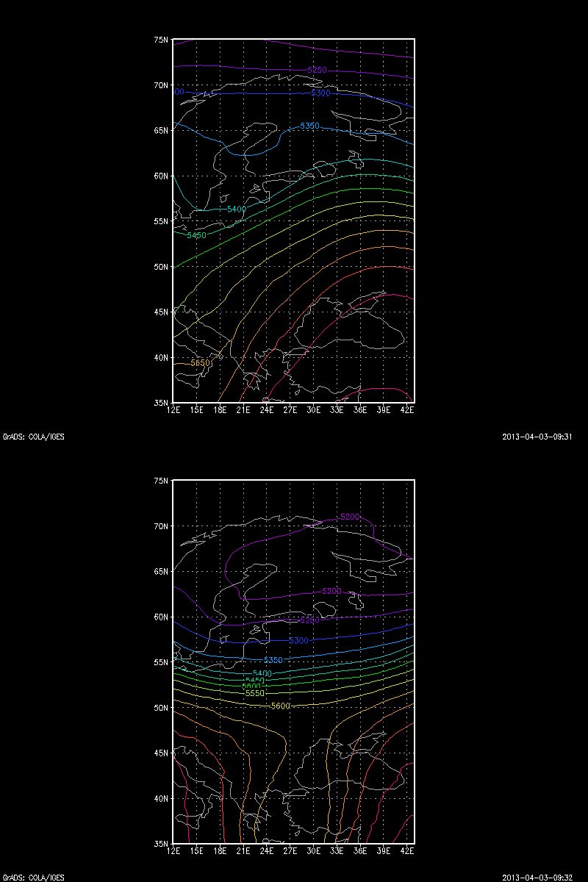Pick the 24E longitude label under upper plot
The width and height of the screenshot is (588, 882).
[x=267, y=410]
